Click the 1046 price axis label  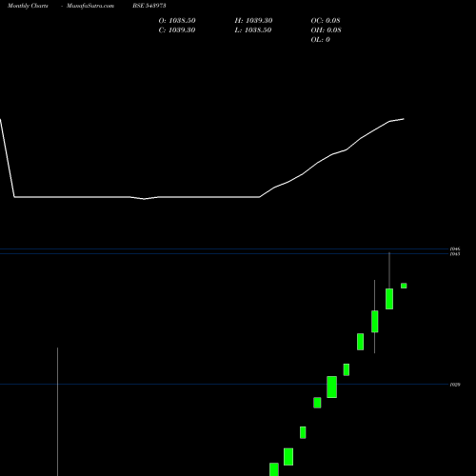click(455, 249)
